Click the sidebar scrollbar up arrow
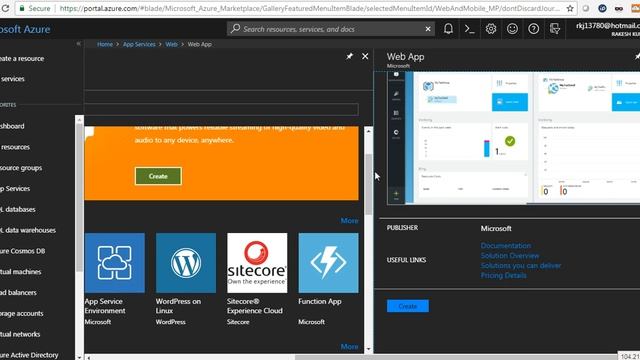Screen dimensions: 640x360 pos(79,120)
